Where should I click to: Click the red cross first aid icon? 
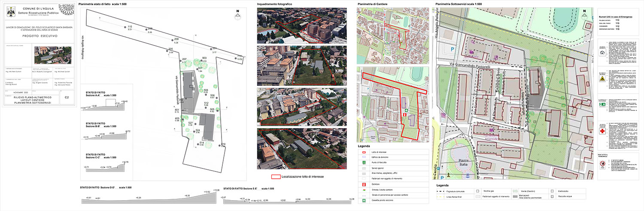603,132
